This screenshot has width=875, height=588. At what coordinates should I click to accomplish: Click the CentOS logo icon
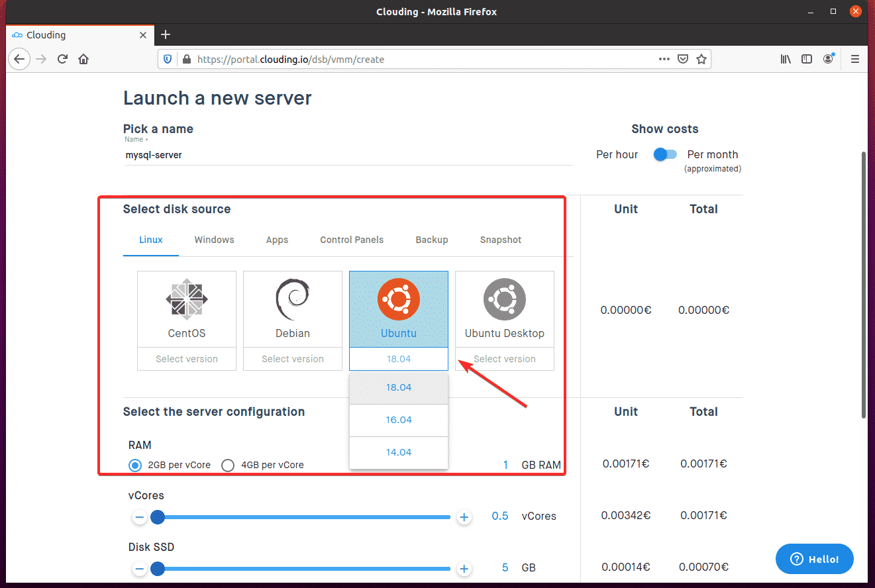(x=186, y=300)
